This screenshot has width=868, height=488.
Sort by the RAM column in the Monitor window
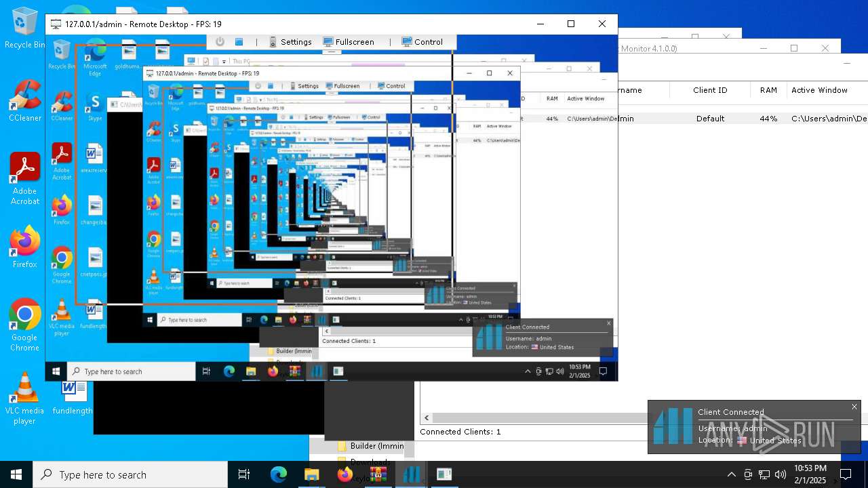point(768,90)
